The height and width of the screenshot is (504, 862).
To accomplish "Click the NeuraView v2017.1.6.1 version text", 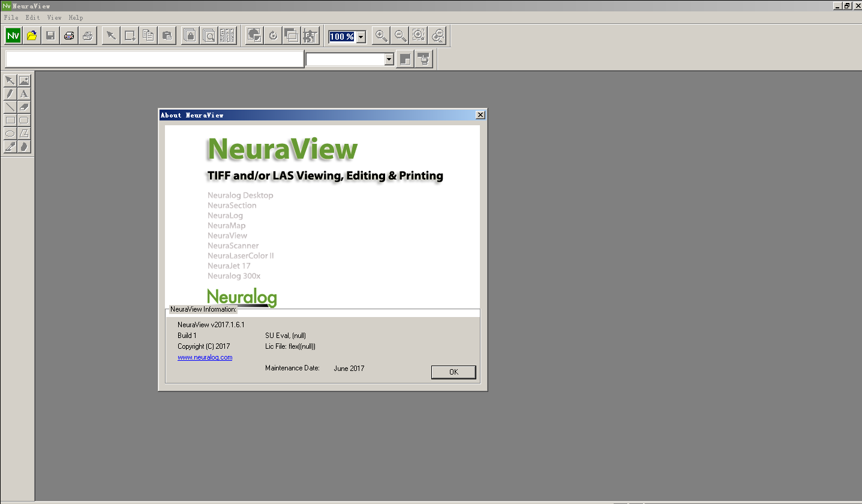I will [211, 325].
